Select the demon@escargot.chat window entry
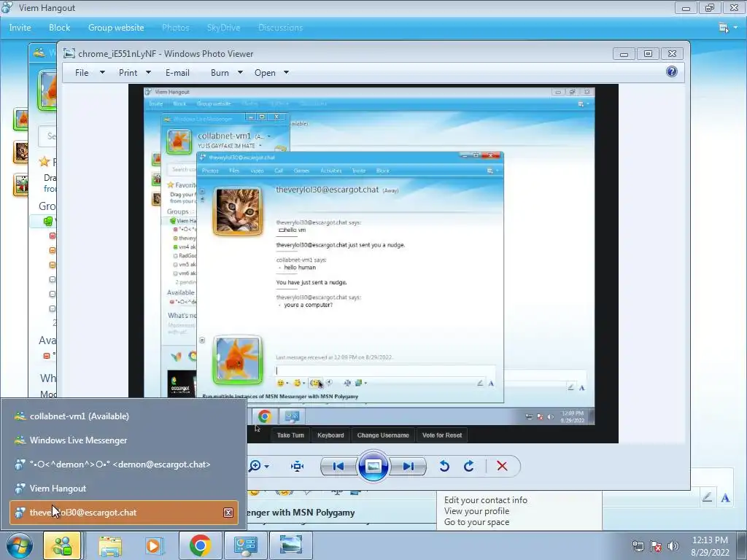The width and height of the screenshot is (747, 560). point(124,464)
